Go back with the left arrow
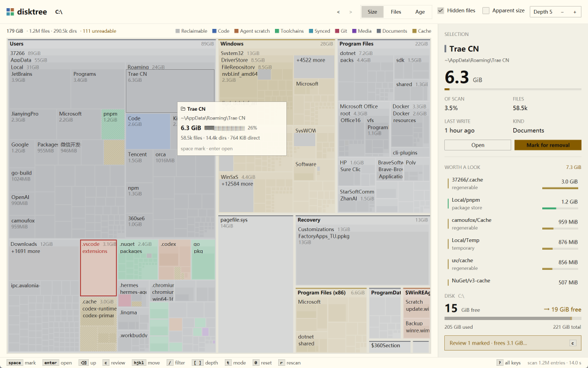Image resolution: width=588 pixels, height=368 pixels. point(338,11)
